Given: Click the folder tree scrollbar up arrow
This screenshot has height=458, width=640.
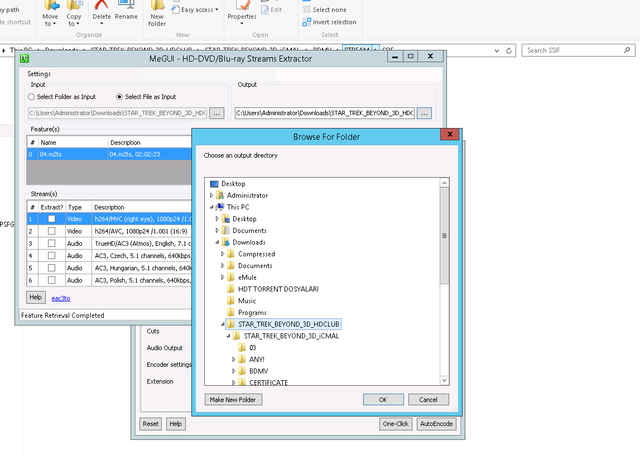Looking at the screenshot, I should 444,183.
